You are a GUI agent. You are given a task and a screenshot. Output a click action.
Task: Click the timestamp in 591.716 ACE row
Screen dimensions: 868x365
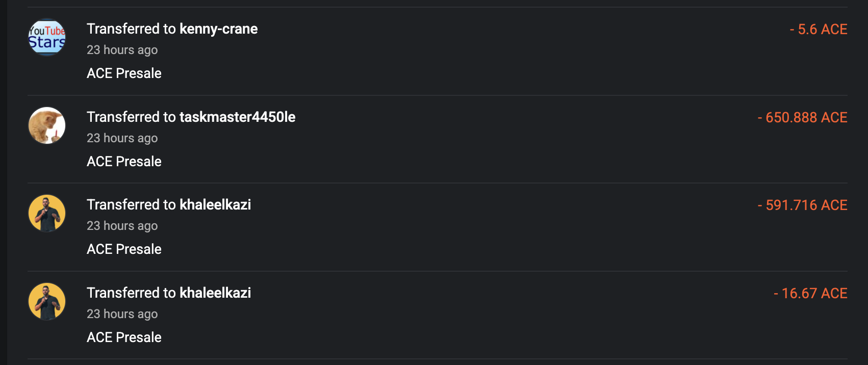click(122, 226)
